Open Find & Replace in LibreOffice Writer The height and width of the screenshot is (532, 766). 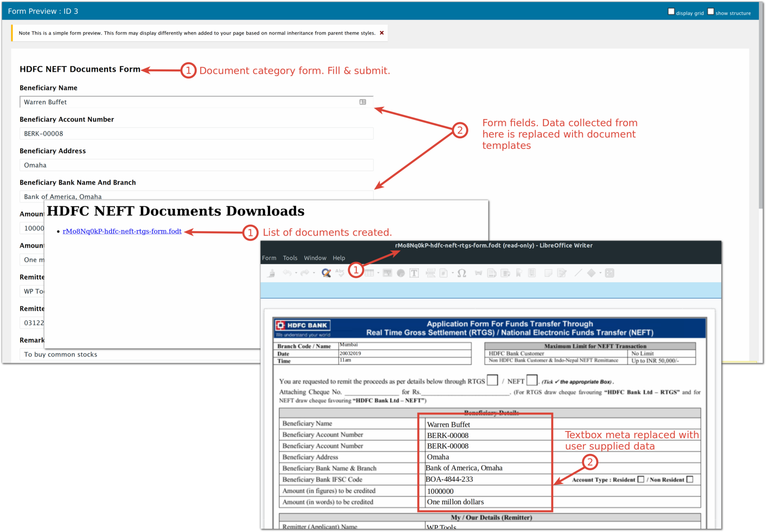click(x=325, y=273)
